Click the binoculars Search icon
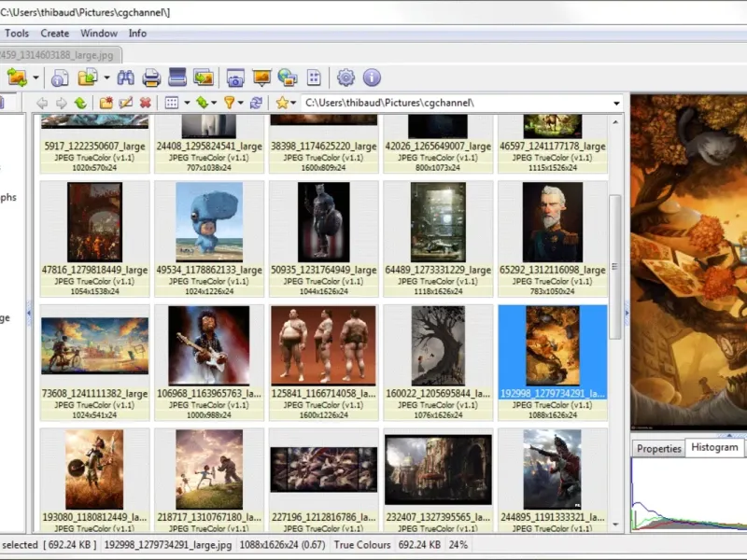The height and width of the screenshot is (560, 747). (126, 77)
